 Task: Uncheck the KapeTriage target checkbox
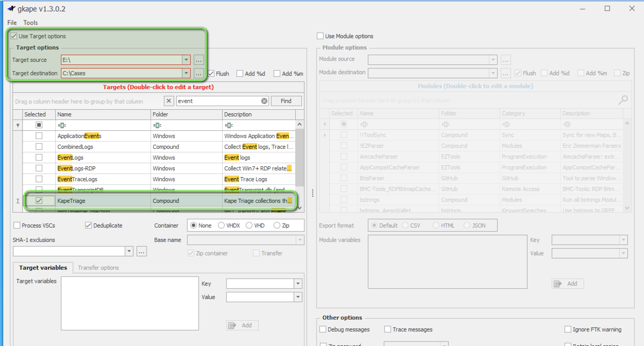[39, 201]
